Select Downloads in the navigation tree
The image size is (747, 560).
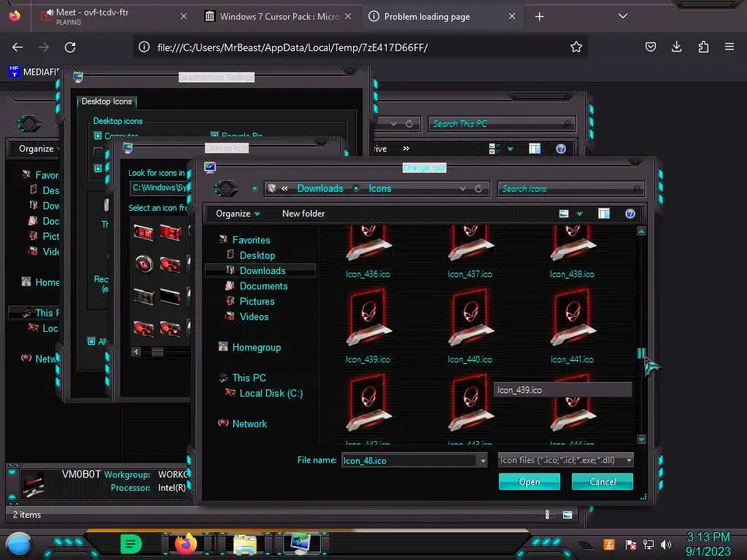[x=263, y=271]
